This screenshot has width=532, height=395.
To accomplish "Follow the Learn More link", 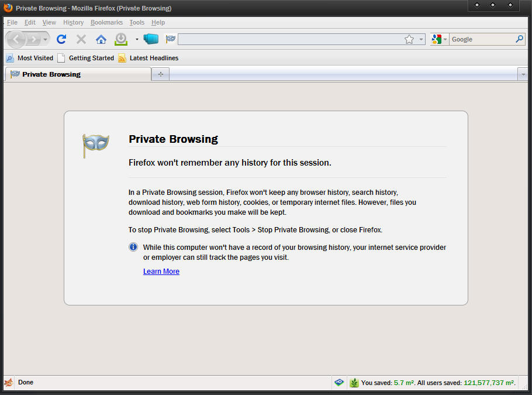I will (x=161, y=272).
